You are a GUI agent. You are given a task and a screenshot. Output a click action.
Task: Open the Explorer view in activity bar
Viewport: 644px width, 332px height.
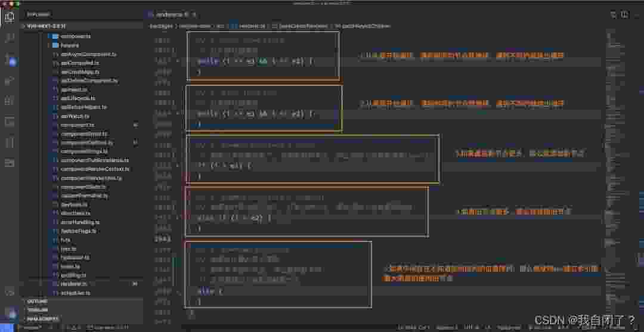coord(10,17)
